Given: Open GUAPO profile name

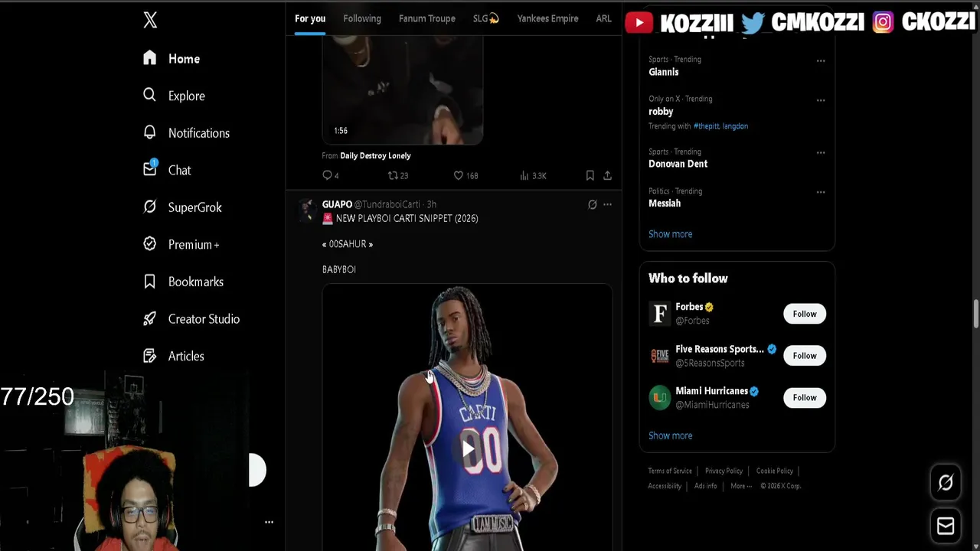Looking at the screenshot, I should point(337,204).
